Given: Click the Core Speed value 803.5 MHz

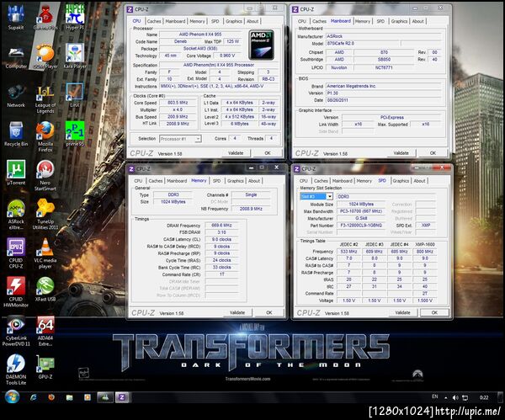Looking at the screenshot, I should pos(178,103).
